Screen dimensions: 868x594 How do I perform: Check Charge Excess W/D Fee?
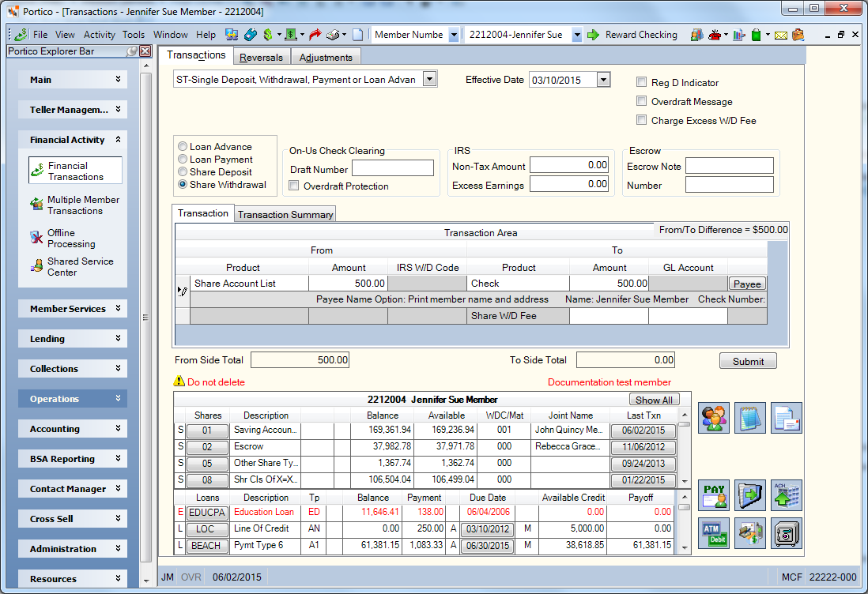pos(642,120)
